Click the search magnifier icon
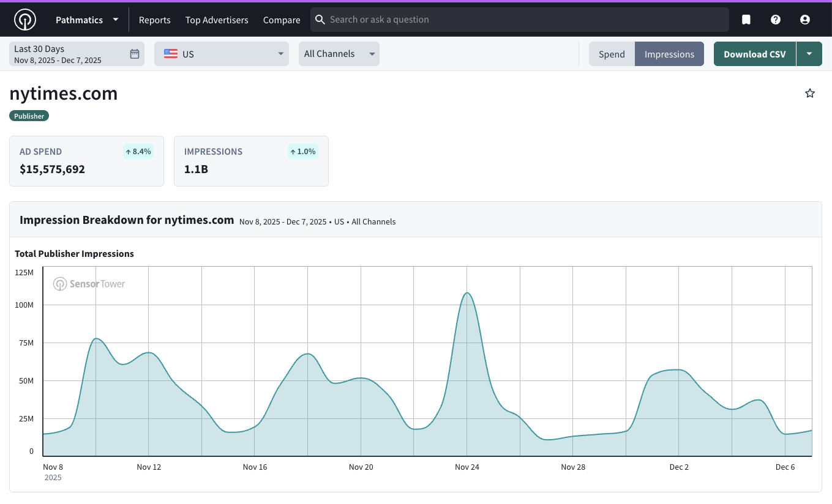832x504 pixels. pyautogui.click(x=320, y=20)
